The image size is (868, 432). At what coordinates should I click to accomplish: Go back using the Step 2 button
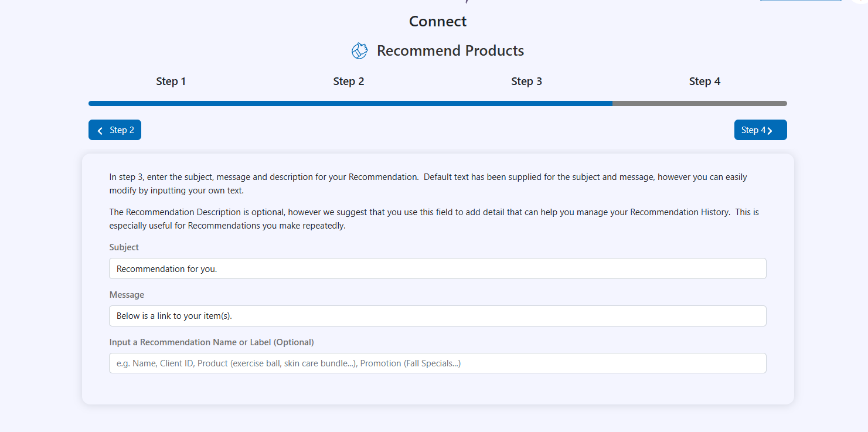115,130
